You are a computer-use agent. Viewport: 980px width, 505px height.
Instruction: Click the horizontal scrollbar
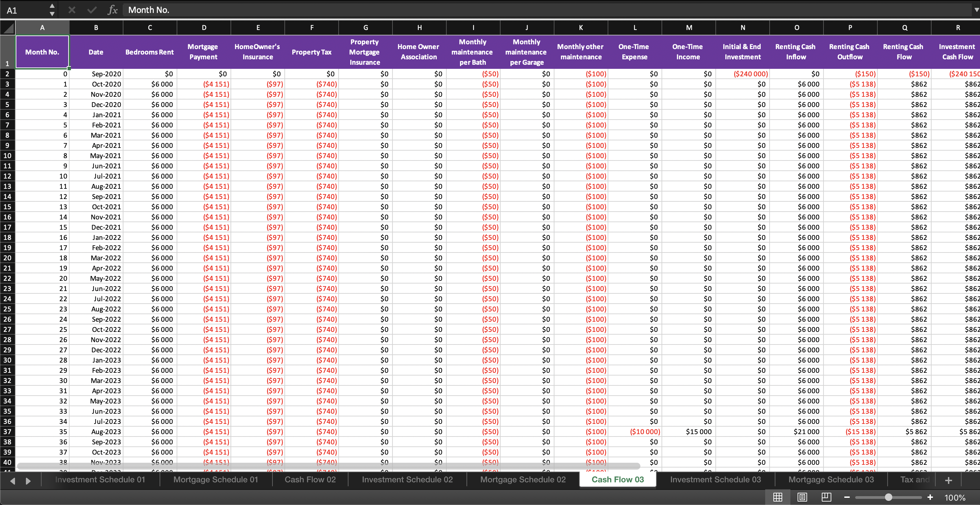click(x=329, y=466)
